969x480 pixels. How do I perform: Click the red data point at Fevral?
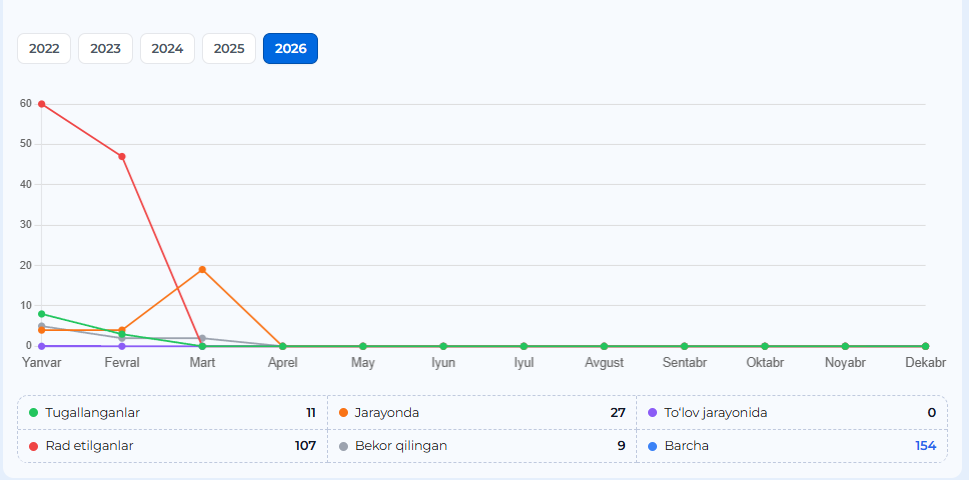pos(122,156)
